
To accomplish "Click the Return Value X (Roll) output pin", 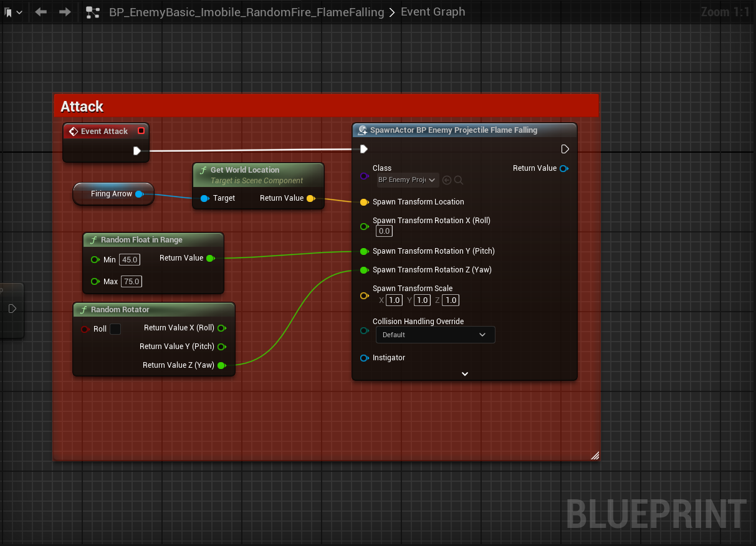I will (x=221, y=328).
